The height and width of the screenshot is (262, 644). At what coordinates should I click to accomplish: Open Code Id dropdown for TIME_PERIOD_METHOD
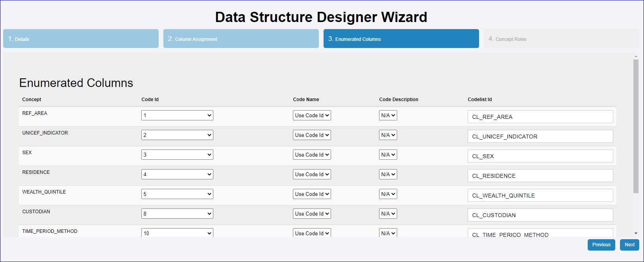pyautogui.click(x=177, y=232)
